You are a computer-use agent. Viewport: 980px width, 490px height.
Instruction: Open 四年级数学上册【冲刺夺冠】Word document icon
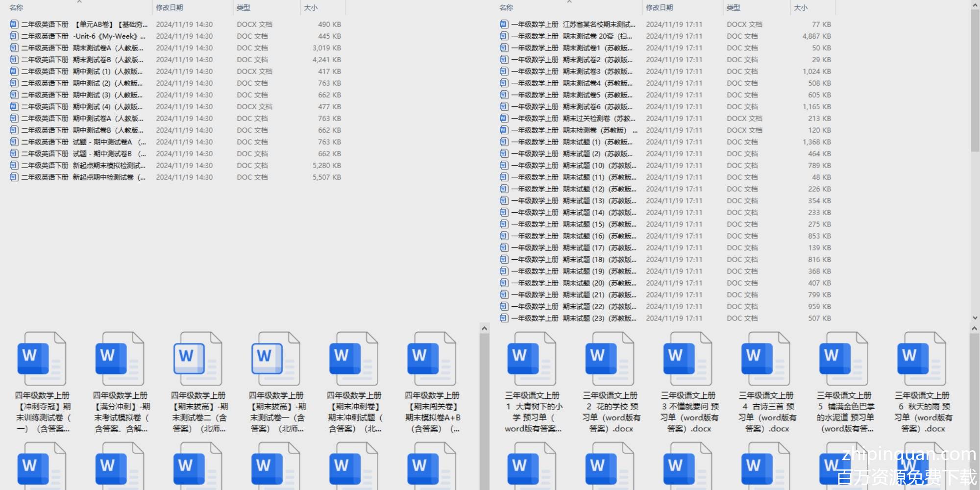42,359
